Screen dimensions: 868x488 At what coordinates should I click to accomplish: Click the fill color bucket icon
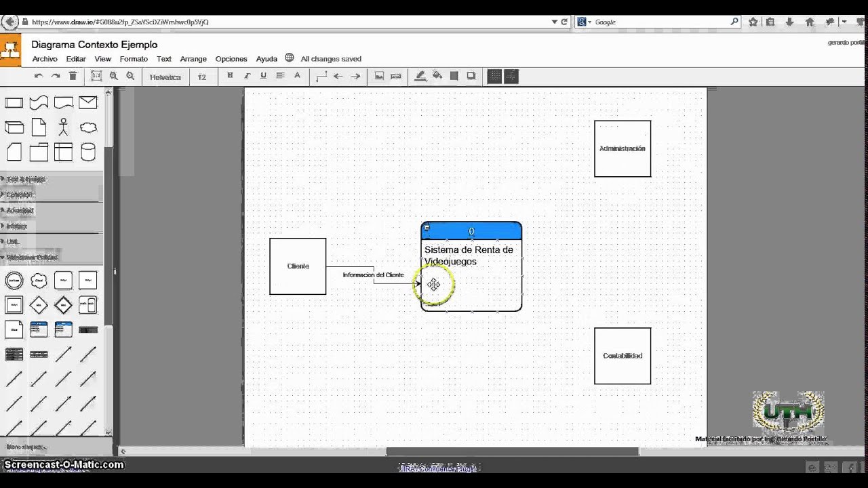(437, 76)
